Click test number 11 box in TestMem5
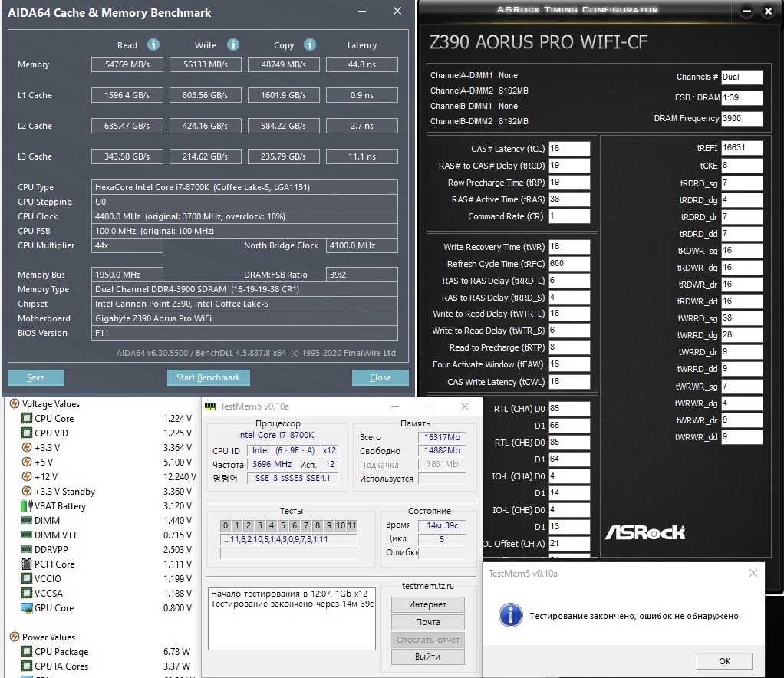The height and width of the screenshot is (678, 784). click(x=352, y=525)
